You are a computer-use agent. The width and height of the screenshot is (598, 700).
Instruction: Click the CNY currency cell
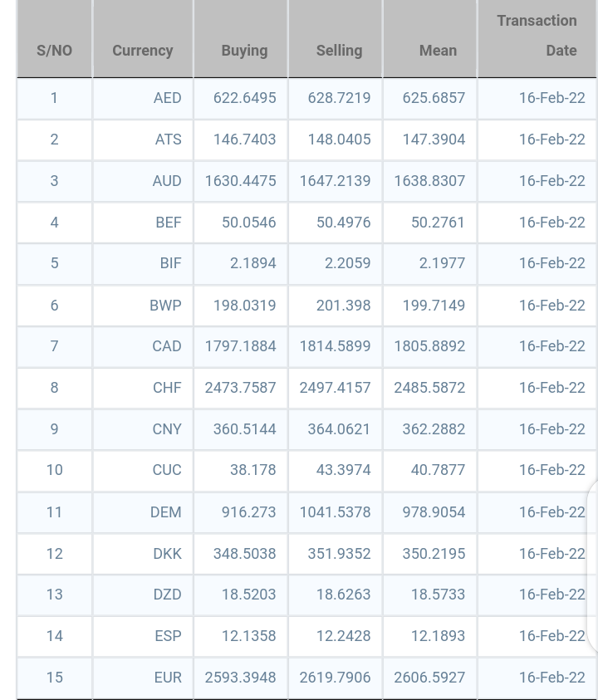tap(167, 429)
